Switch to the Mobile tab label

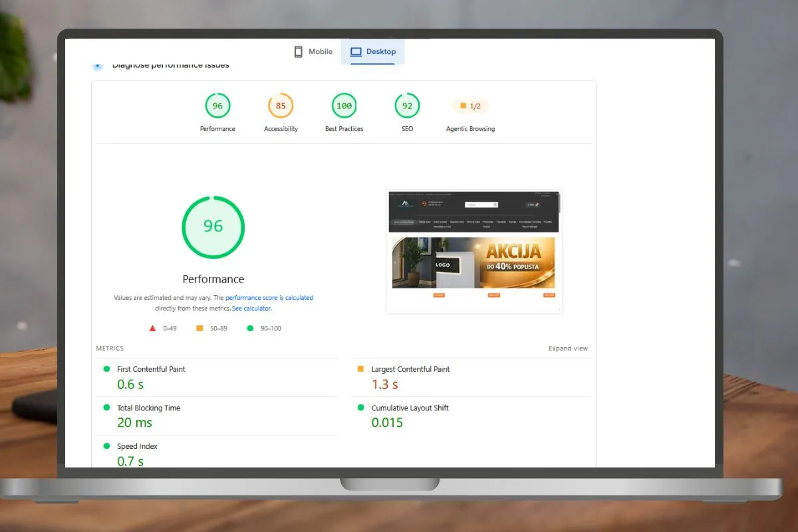pyautogui.click(x=321, y=52)
